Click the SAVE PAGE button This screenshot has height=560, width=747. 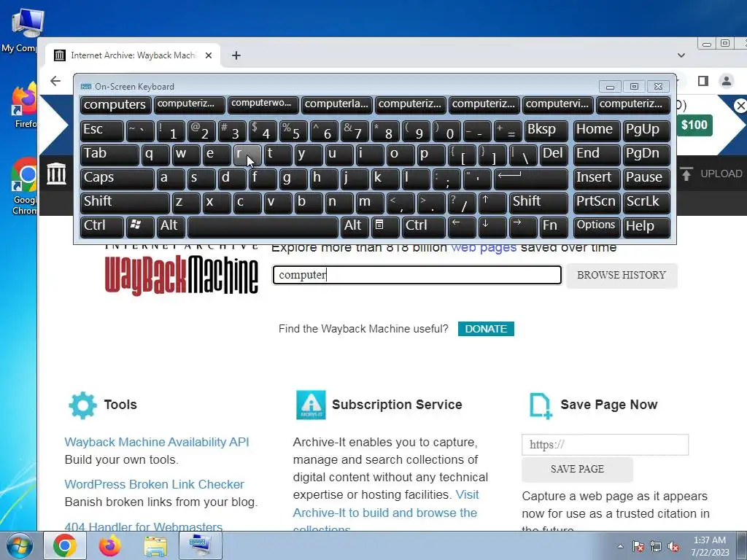coord(578,469)
